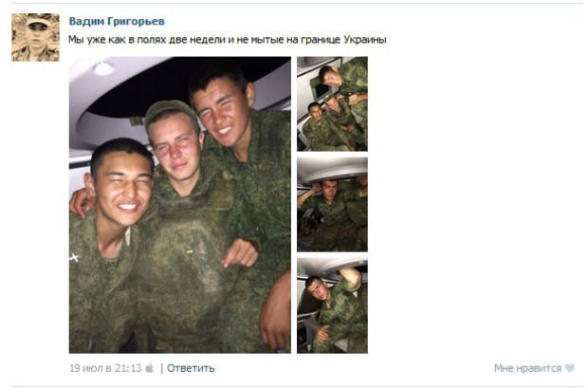The image size is (588, 389).
Task: Like the post using Мне нравится
Action: coord(527,368)
